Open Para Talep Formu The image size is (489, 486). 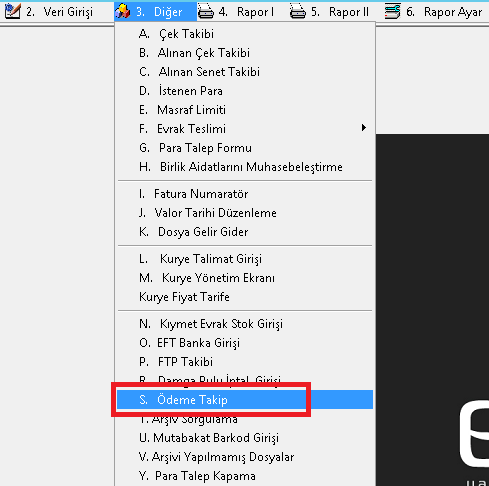(x=245, y=148)
